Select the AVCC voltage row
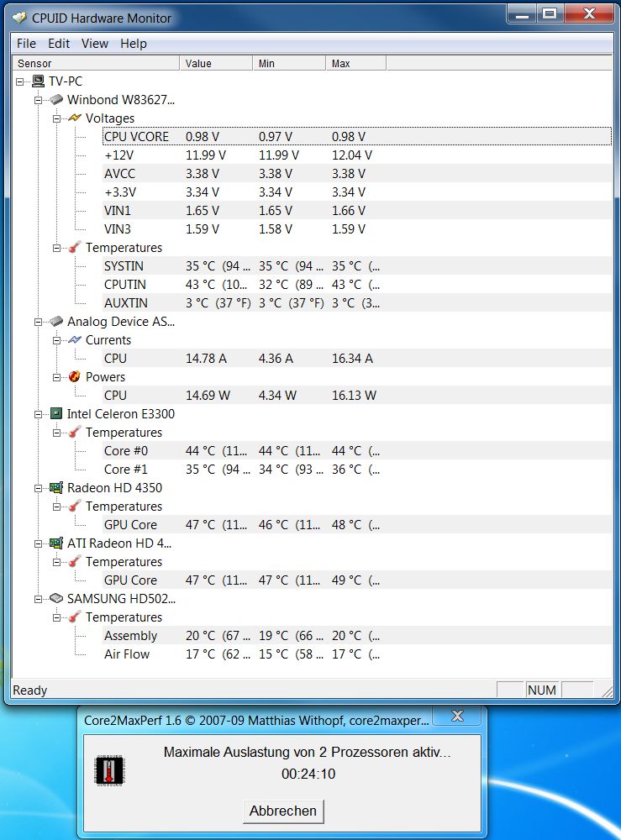 pos(357,174)
